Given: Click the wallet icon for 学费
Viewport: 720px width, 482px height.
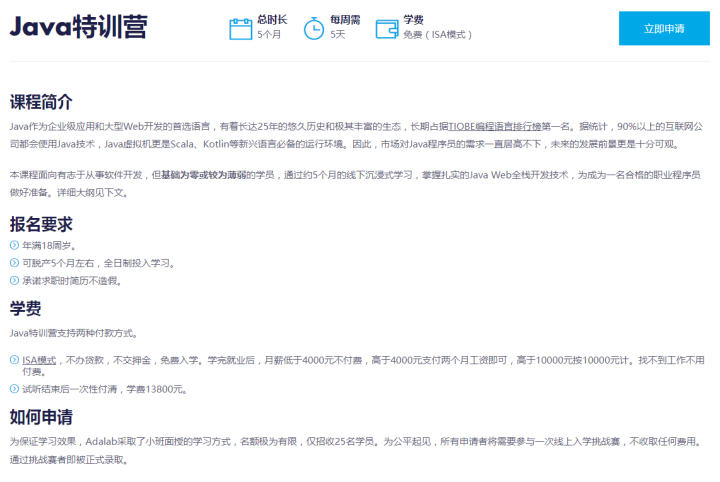Looking at the screenshot, I should 387,29.
